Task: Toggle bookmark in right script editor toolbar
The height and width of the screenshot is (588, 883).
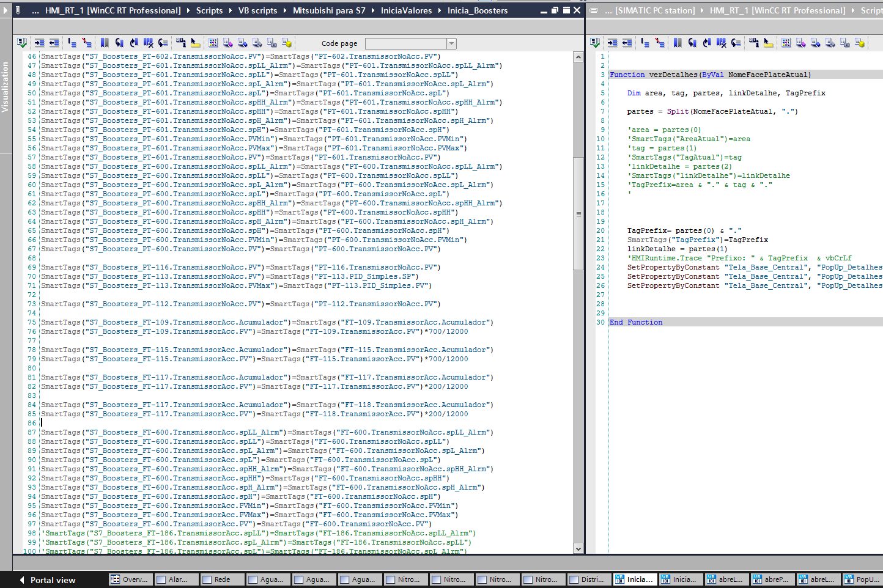Action: pos(678,43)
